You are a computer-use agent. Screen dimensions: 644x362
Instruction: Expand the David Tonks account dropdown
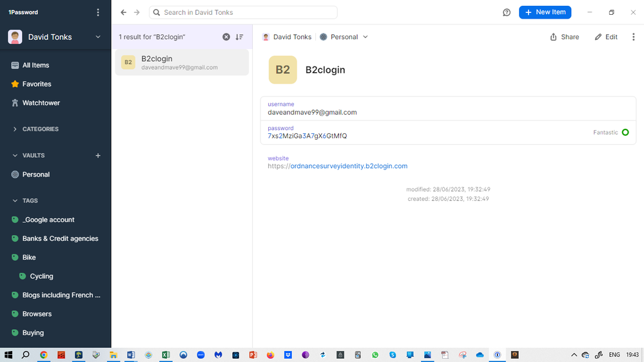pyautogui.click(x=98, y=37)
